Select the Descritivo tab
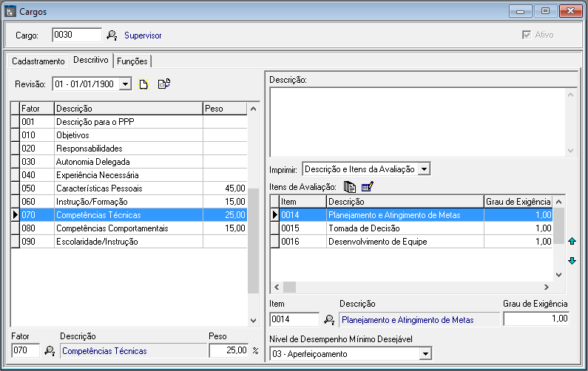The height and width of the screenshot is (371, 588). click(91, 60)
